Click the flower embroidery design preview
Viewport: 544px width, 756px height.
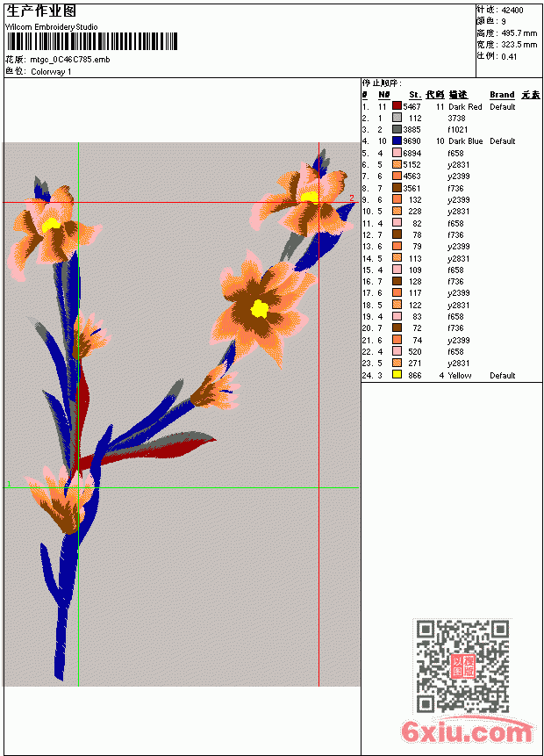[x=181, y=414]
